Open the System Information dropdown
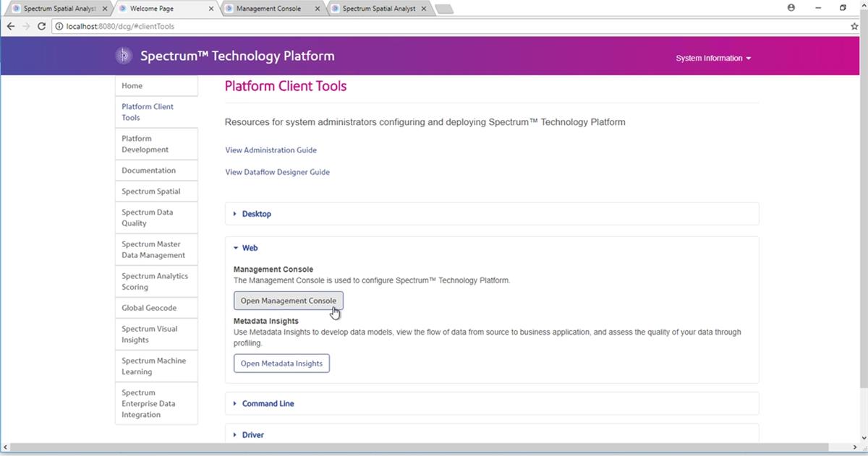The image size is (868, 456). (712, 59)
